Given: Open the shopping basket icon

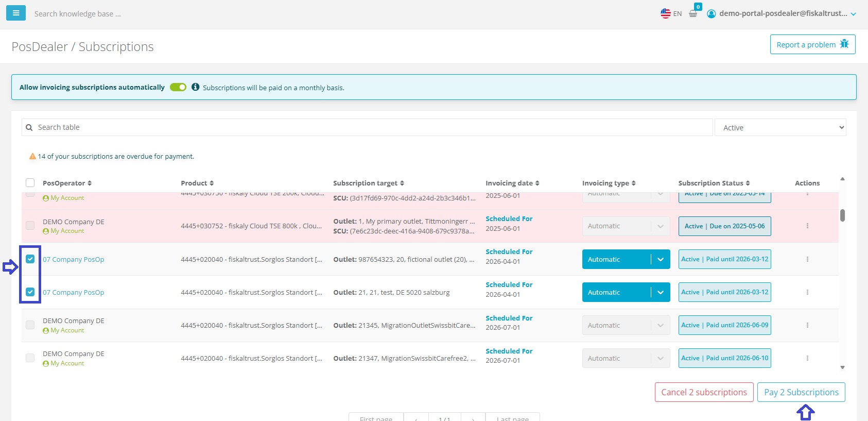Looking at the screenshot, I should point(693,13).
